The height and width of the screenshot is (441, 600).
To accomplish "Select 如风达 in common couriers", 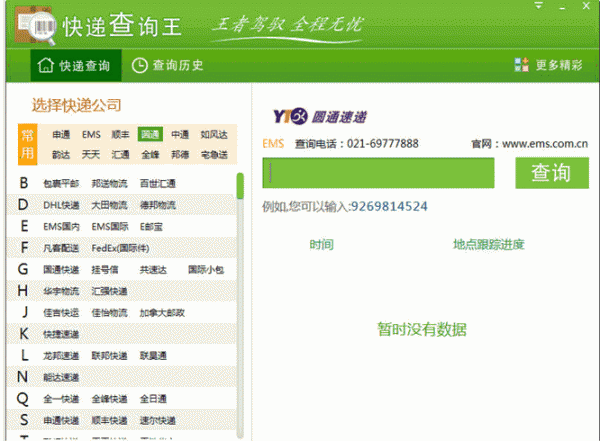I will click(214, 134).
